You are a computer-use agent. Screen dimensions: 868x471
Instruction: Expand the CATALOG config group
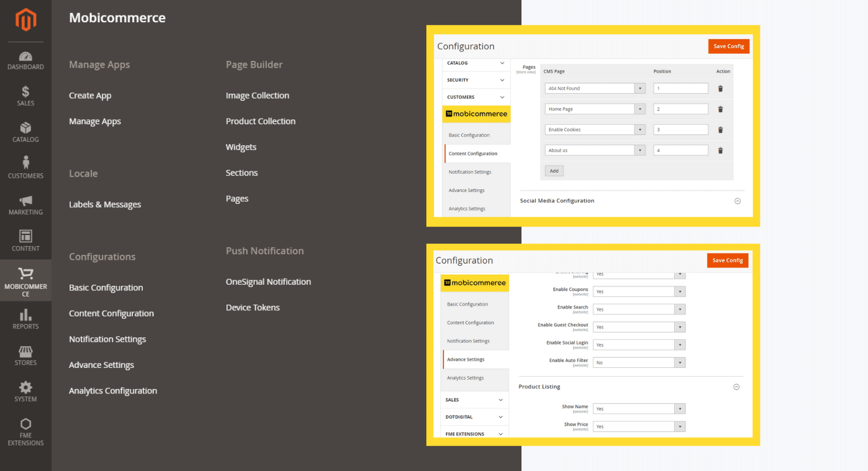click(x=476, y=63)
